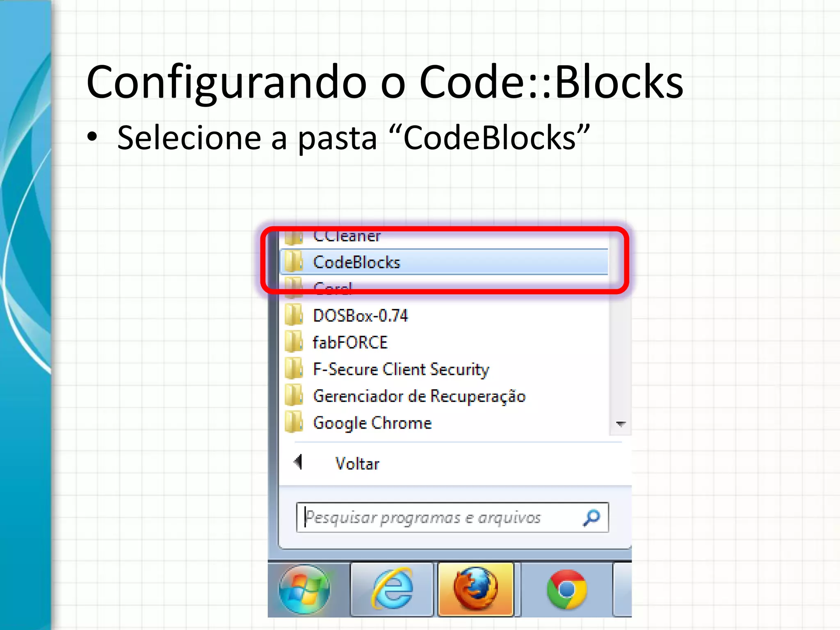
Task: Open the CodeBlocks folder in Start menu
Action: point(444,262)
